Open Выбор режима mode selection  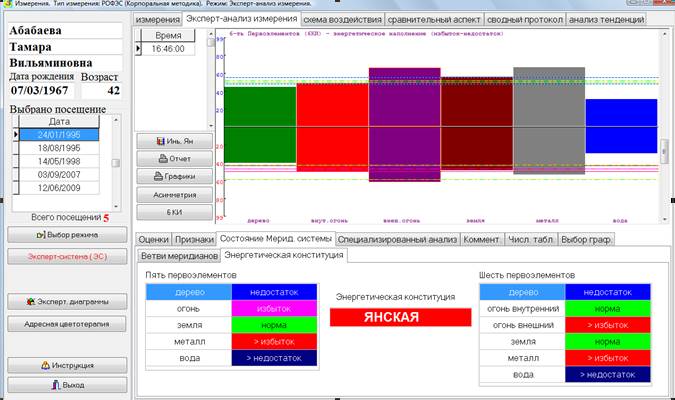(x=67, y=235)
